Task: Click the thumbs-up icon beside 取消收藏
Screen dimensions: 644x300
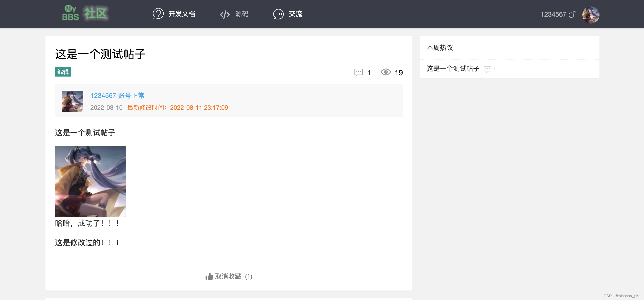Action: [x=209, y=277]
